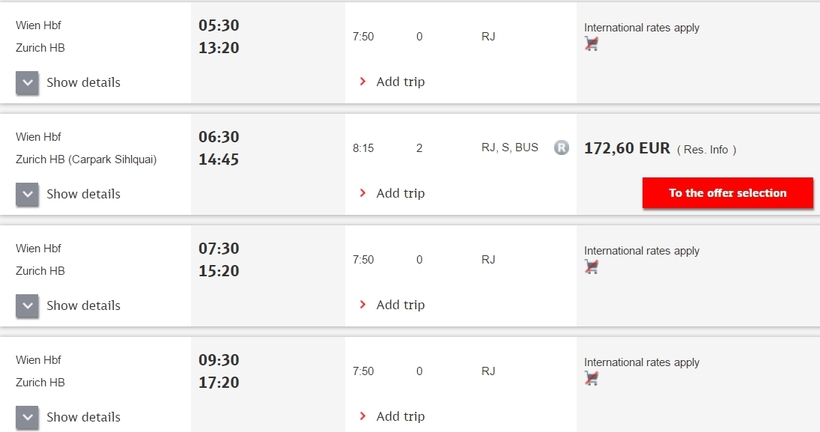Add trip for the 06:30 connection
This screenshot has height=432, width=820.
pos(401,193)
